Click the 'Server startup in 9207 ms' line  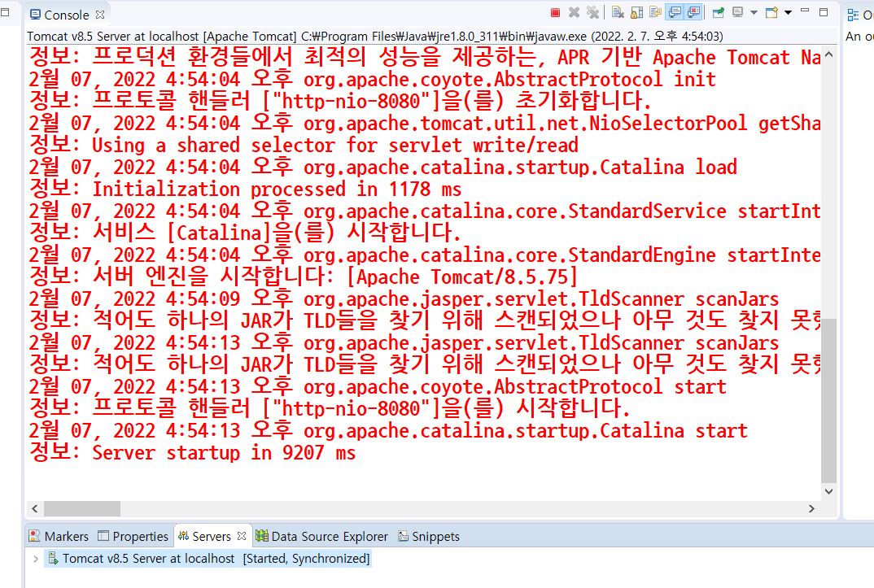click(x=192, y=452)
